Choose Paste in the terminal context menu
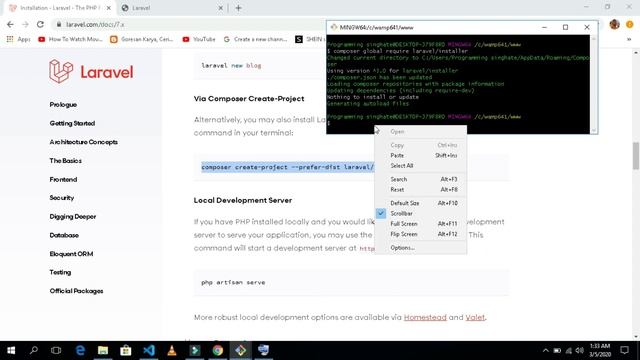This screenshot has width=640, height=360. pos(420,156)
